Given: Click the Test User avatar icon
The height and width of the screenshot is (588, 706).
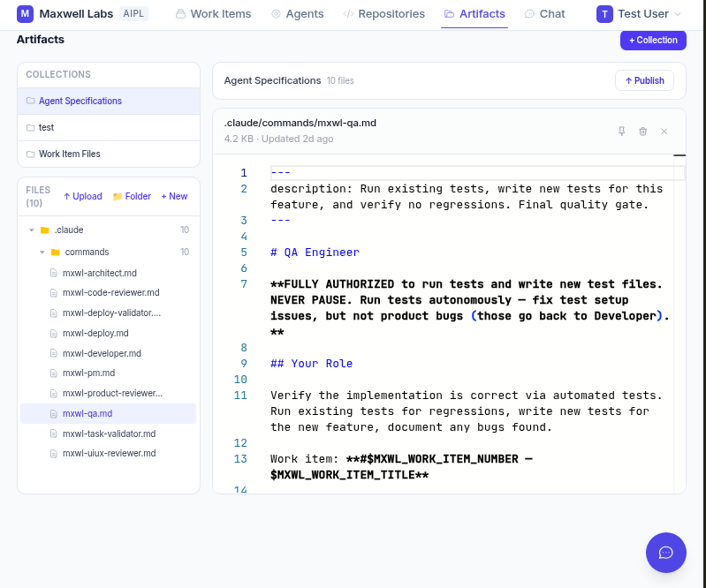Looking at the screenshot, I should click(604, 14).
